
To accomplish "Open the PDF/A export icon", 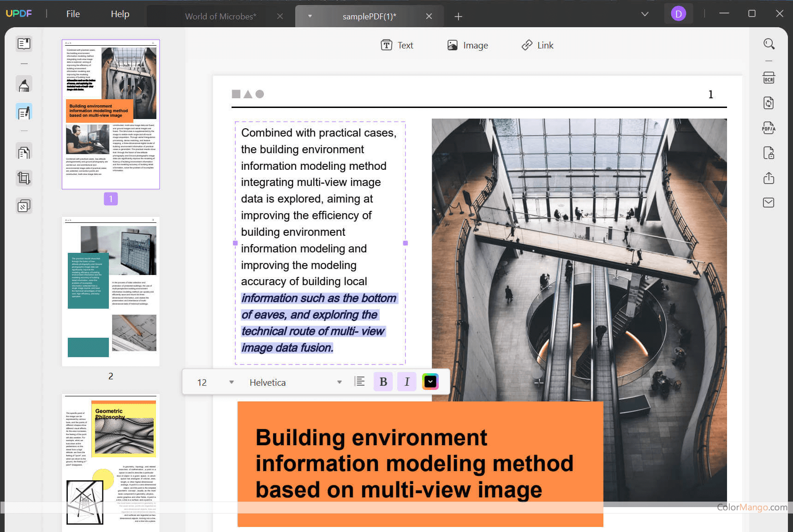I will click(x=769, y=128).
